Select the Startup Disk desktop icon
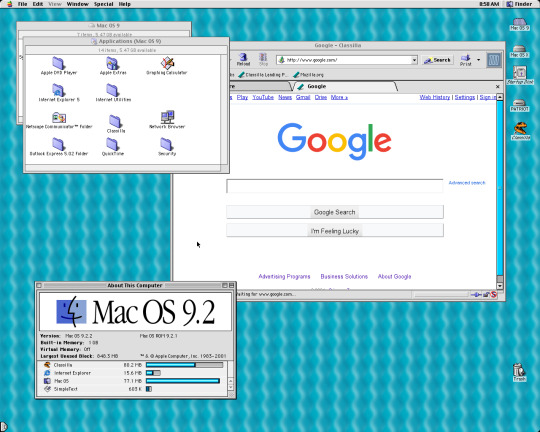540x432 pixels. 520,73
